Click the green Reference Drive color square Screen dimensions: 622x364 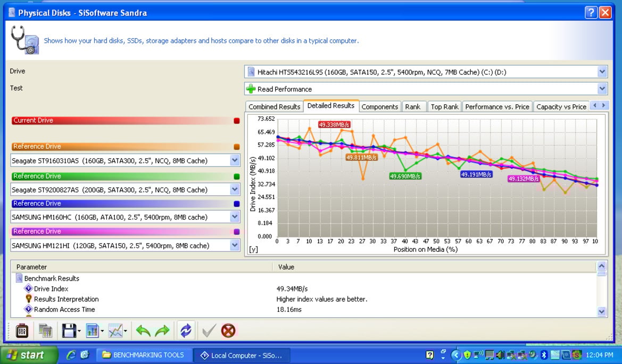[x=237, y=176]
